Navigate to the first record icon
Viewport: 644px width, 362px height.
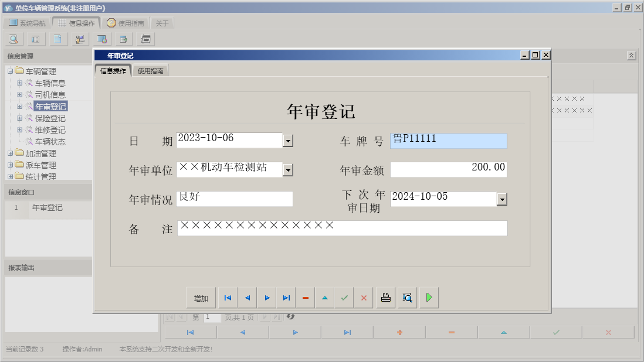(x=228, y=298)
